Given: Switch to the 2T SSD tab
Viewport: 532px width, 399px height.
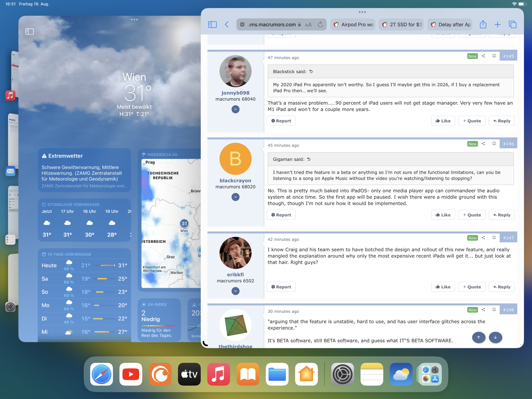Looking at the screenshot, I should click(x=402, y=24).
